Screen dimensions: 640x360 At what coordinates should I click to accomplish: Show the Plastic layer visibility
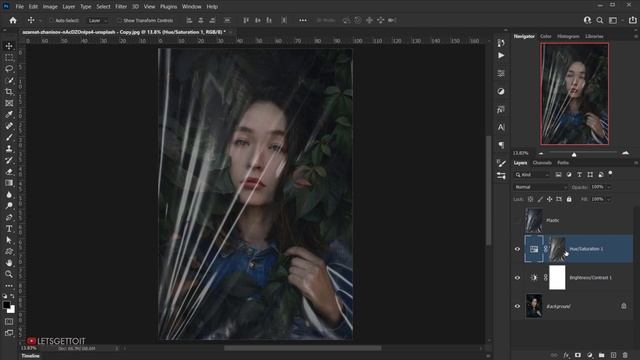(517, 220)
